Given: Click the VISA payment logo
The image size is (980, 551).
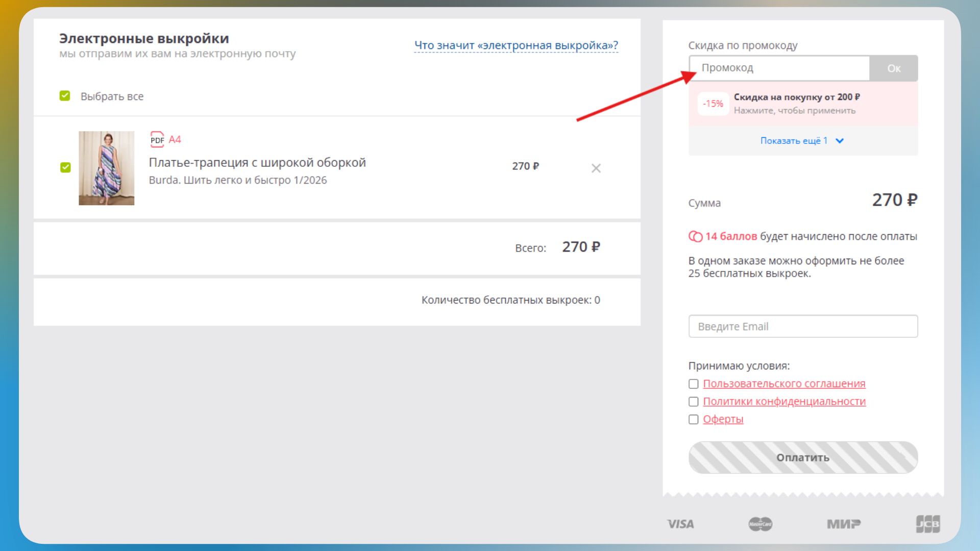Looking at the screenshot, I should tap(680, 524).
